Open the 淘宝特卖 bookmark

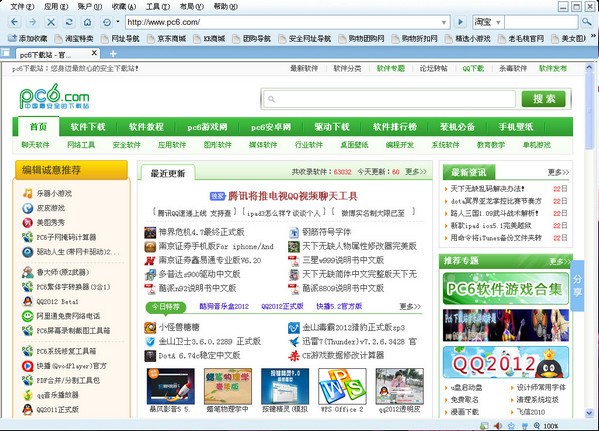[x=74, y=39]
